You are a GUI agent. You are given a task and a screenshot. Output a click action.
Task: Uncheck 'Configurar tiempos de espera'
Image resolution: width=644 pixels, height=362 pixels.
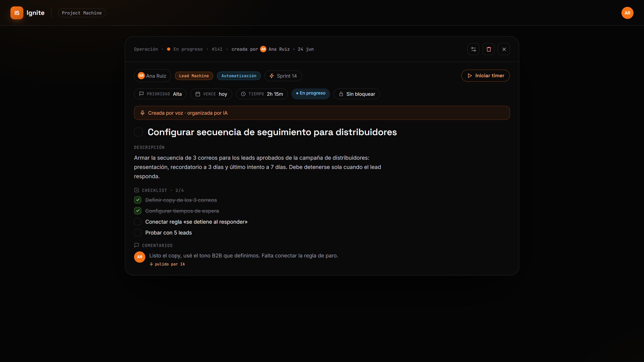pyautogui.click(x=137, y=211)
